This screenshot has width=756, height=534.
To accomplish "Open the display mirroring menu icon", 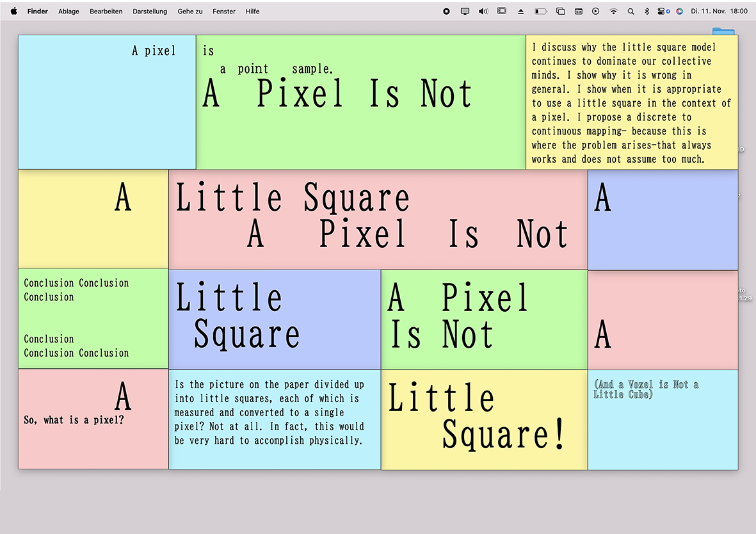I will pos(465,12).
